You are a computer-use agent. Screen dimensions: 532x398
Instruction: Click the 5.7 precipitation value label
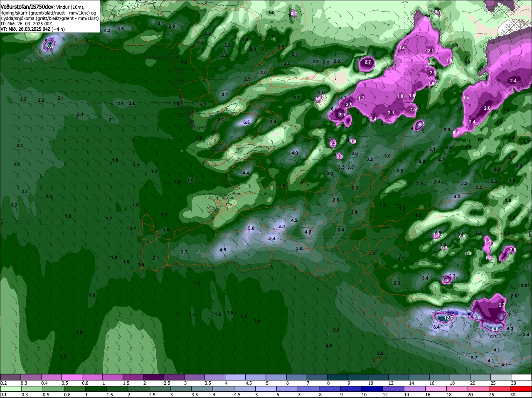coord(282,226)
